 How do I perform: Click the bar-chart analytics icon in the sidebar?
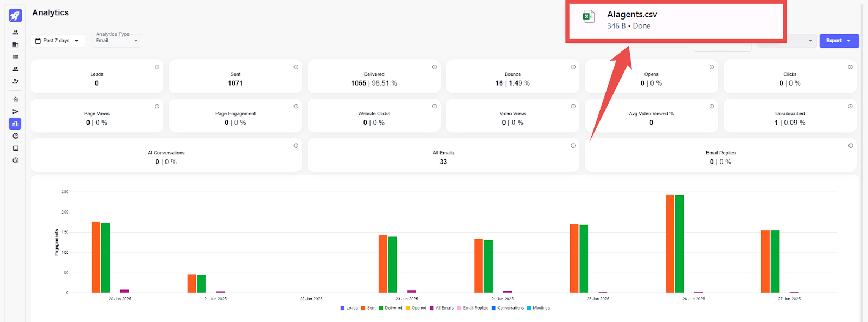[x=15, y=124]
